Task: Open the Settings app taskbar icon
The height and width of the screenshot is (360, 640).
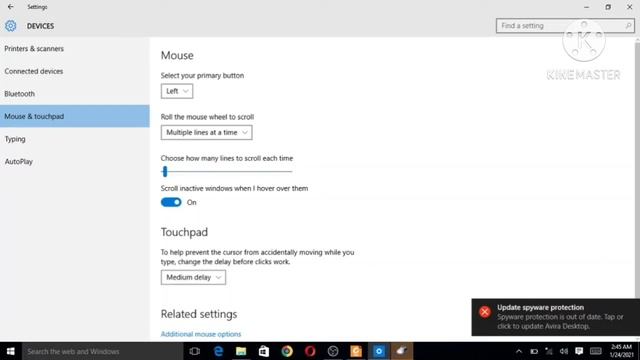Action: point(379,351)
